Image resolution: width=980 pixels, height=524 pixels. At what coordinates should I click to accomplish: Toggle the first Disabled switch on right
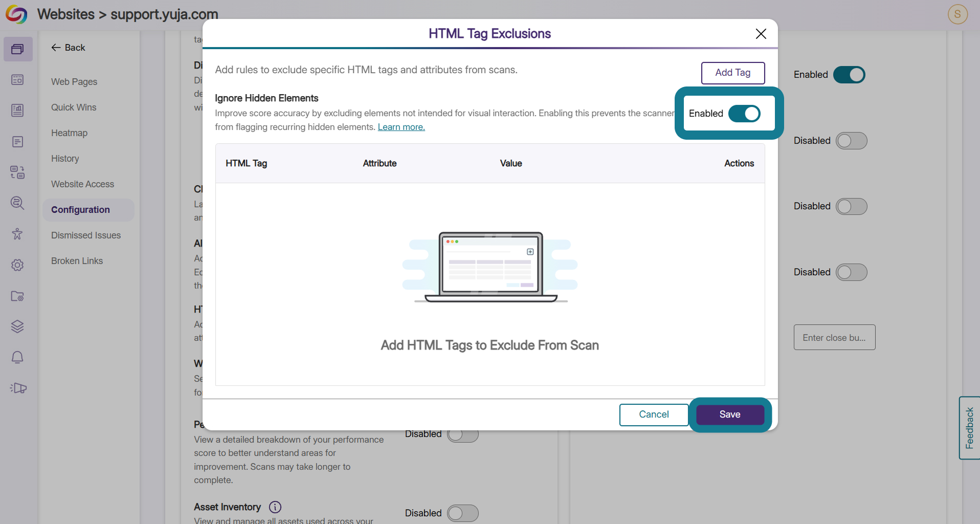click(x=851, y=141)
